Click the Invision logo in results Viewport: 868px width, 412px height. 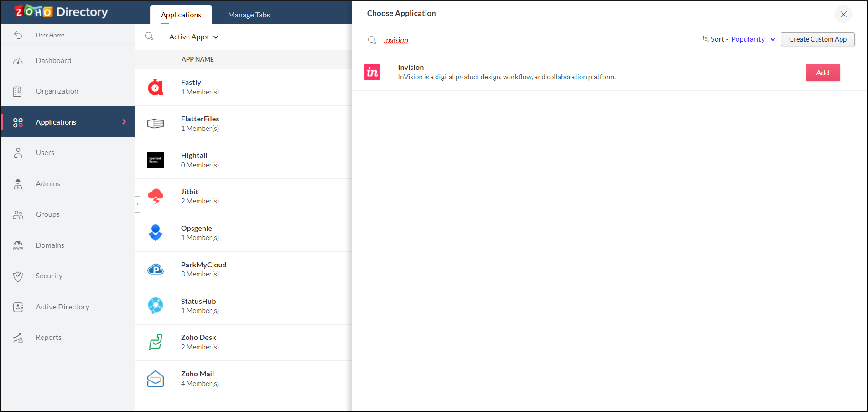[x=372, y=72]
